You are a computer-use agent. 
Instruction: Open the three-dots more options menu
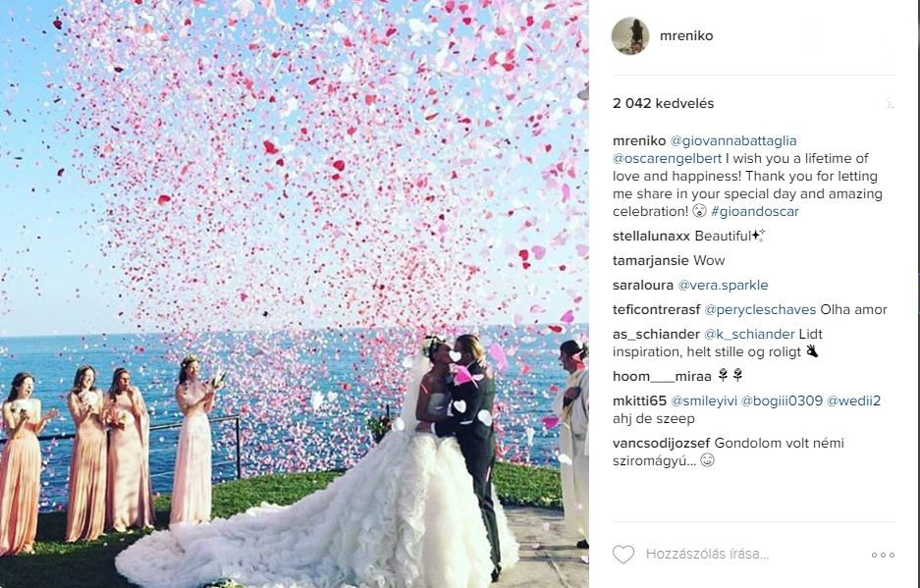pyautogui.click(x=883, y=555)
